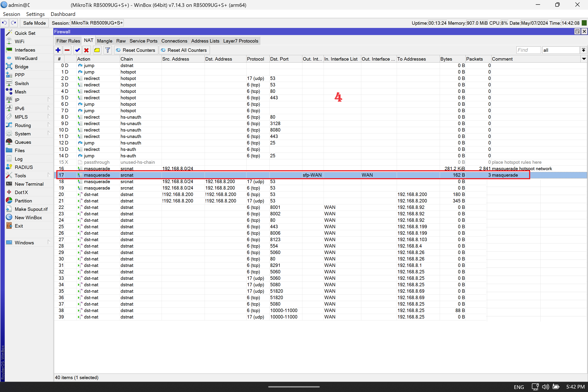Switch to Filter Rules tab
This screenshot has height=392, width=588.
click(68, 41)
